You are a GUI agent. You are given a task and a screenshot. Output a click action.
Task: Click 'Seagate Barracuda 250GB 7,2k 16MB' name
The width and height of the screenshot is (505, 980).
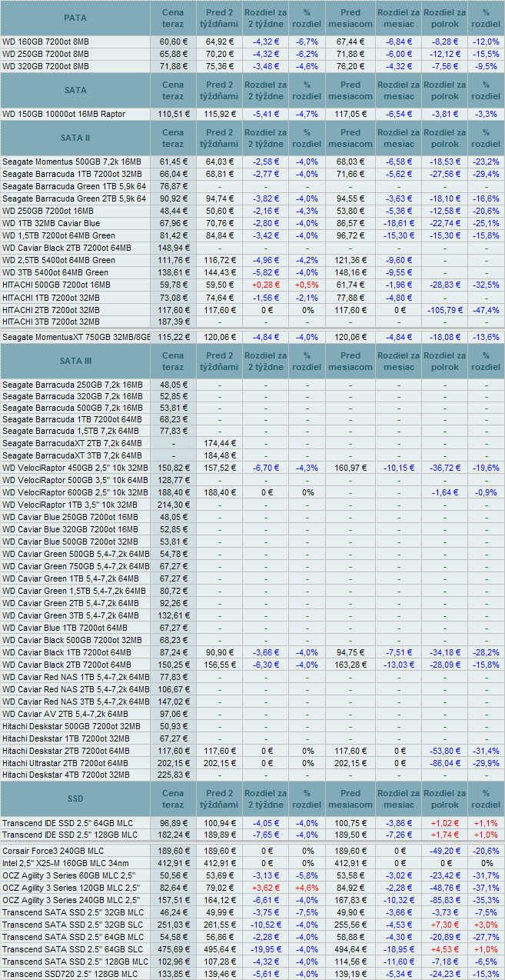tap(72, 384)
